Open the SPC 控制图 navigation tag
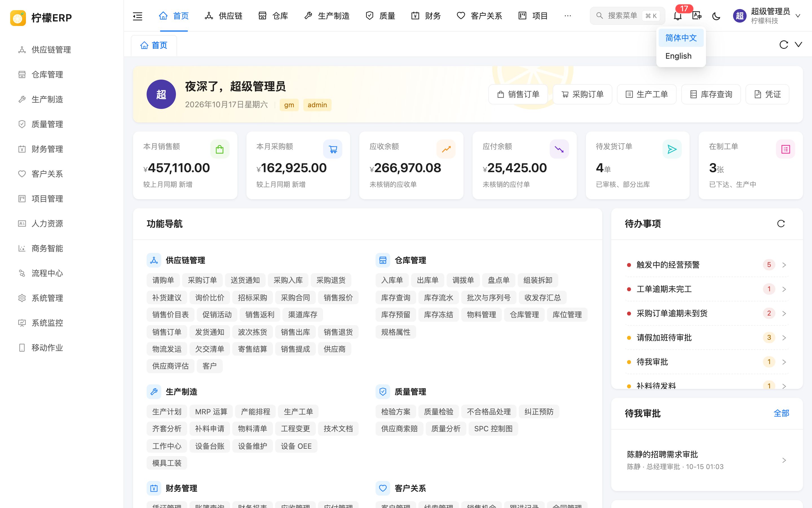Image resolution: width=812 pixels, height=508 pixels. click(493, 429)
